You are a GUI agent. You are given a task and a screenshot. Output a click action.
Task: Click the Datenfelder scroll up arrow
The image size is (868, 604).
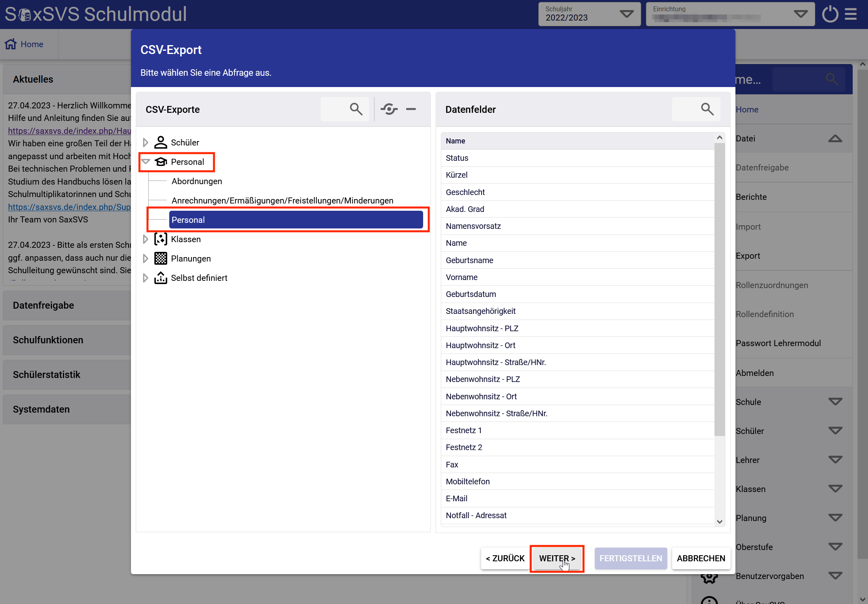[719, 137]
